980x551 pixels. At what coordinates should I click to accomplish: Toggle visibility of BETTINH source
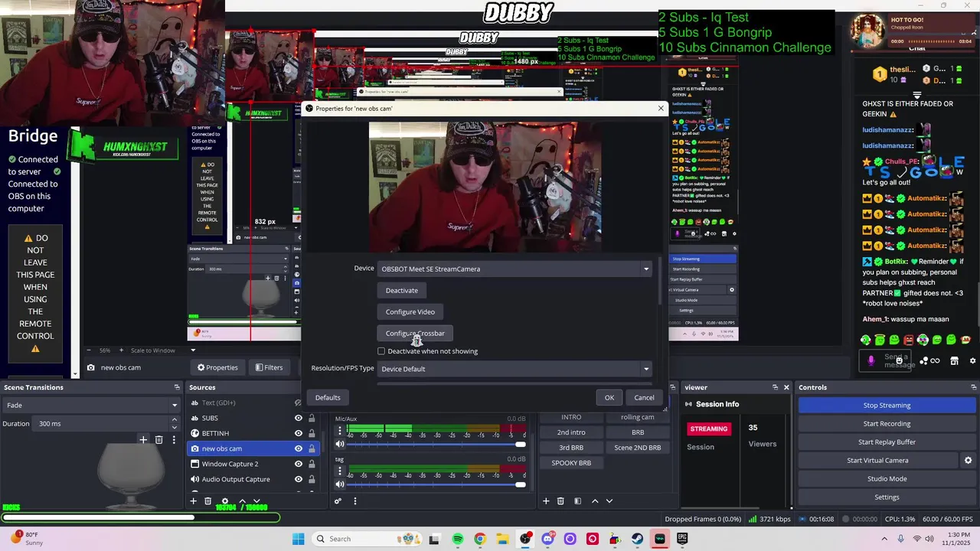click(x=299, y=433)
